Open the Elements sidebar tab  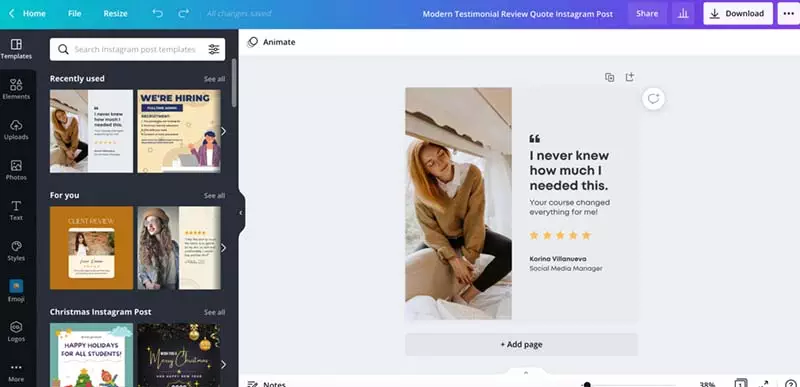pyautogui.click(x=16, y=89)
